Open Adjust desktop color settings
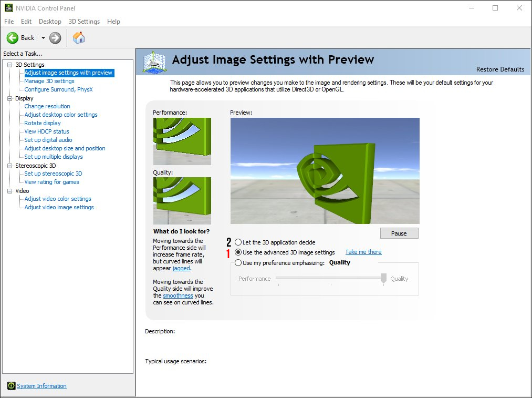 tap(61, 115)
